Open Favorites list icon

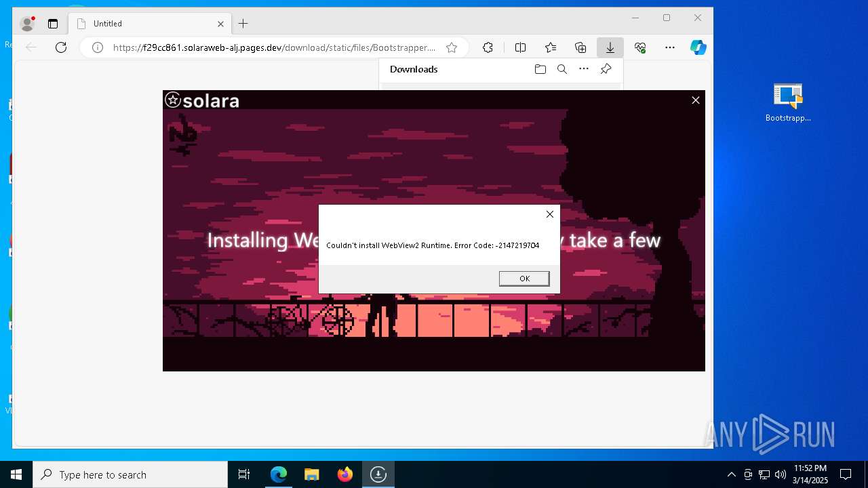(x=551, y=47)
